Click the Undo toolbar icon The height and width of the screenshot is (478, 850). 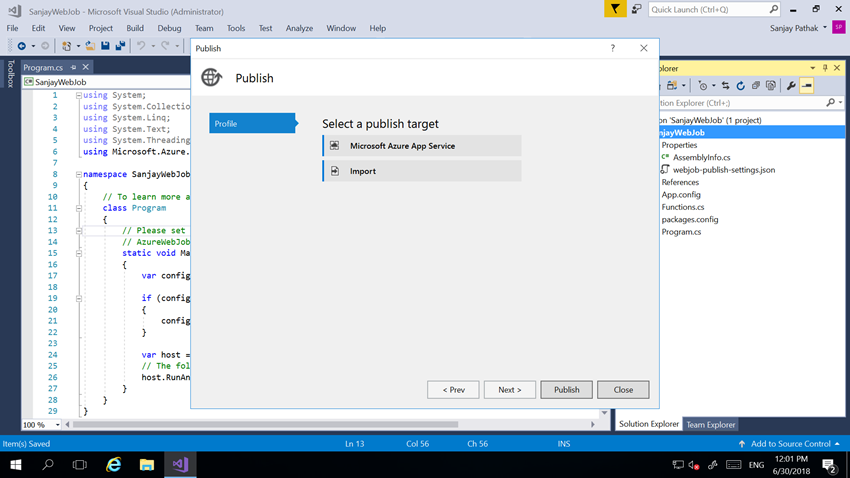click(x=141, y=46)
